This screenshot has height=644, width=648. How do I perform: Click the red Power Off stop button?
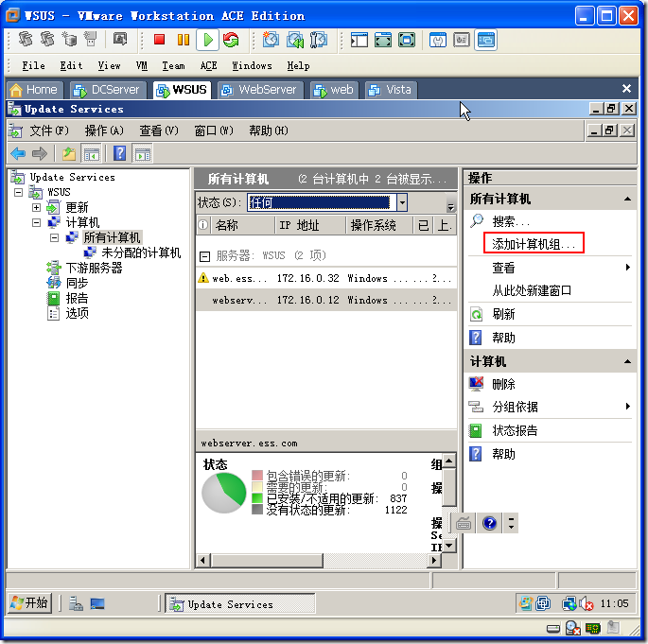pos(159,40)
